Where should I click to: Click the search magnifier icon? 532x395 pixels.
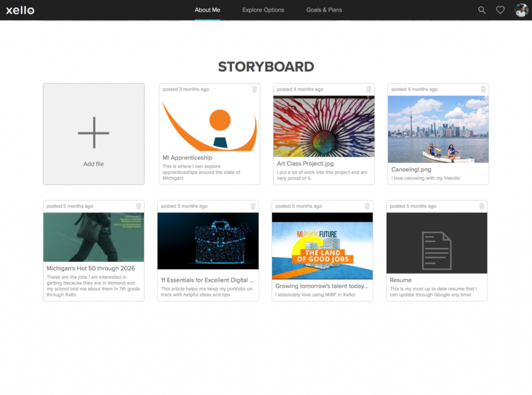click(482, 10)
